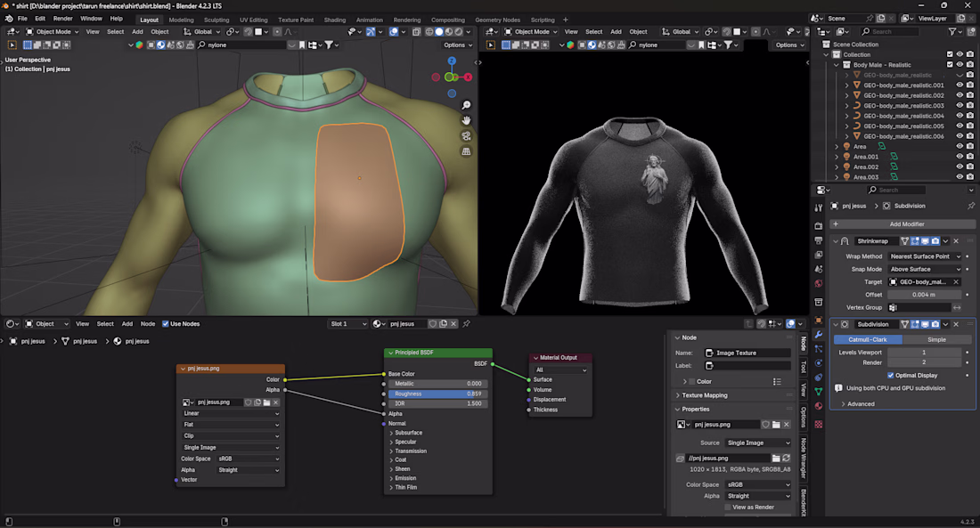Switch to orthographic view with the grid icon
The height and width of the screenshot is (528, 980).
point(466,152)
